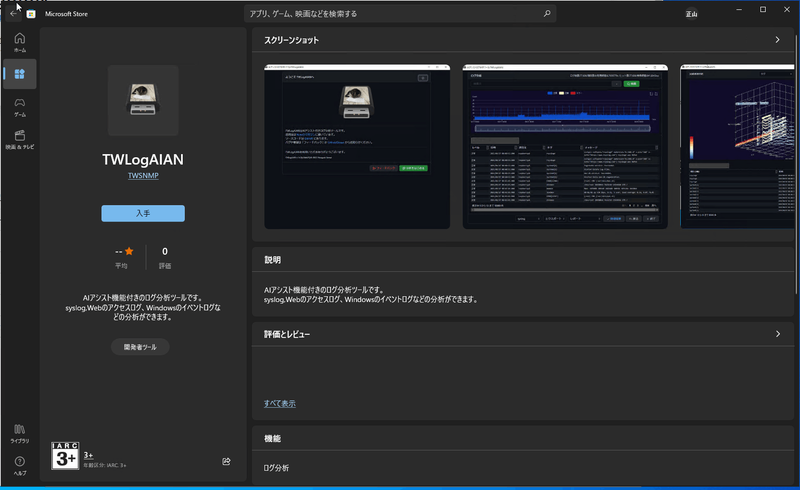
Task: Select the Apps icon in sidebar
Action: (x=20, y=75)
